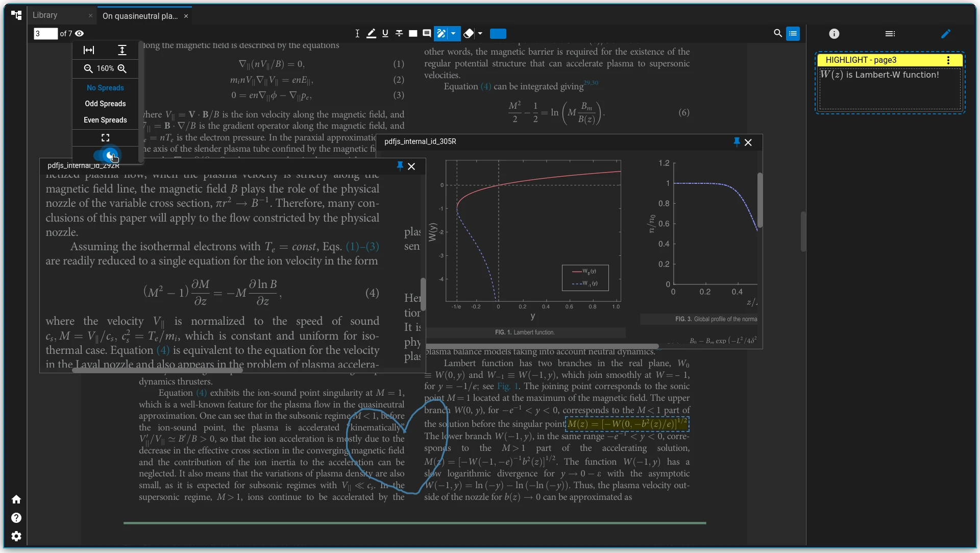Activate the eraser tool
Viewport: 980px width, 553px height.
tap(468, 34)
